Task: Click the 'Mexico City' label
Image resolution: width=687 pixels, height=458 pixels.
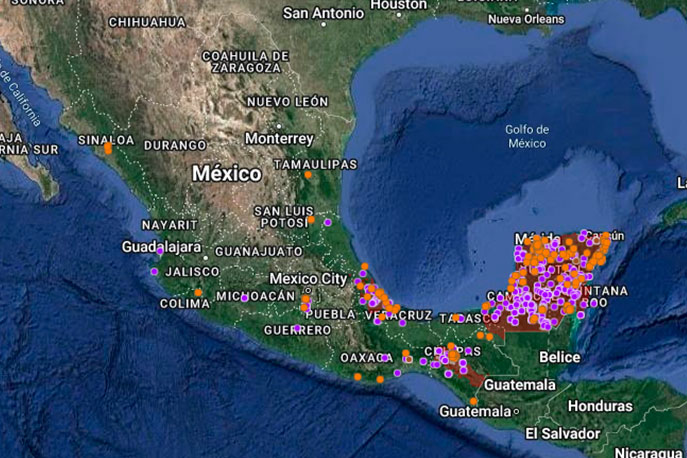Action: pos(308,278)
